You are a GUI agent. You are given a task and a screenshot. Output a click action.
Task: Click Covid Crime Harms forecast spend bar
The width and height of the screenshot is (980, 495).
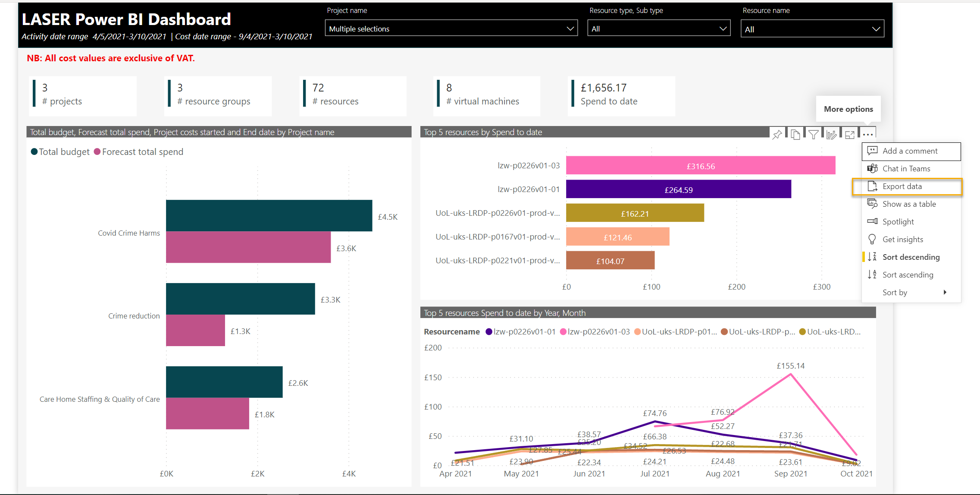click(x=248, y=247)
